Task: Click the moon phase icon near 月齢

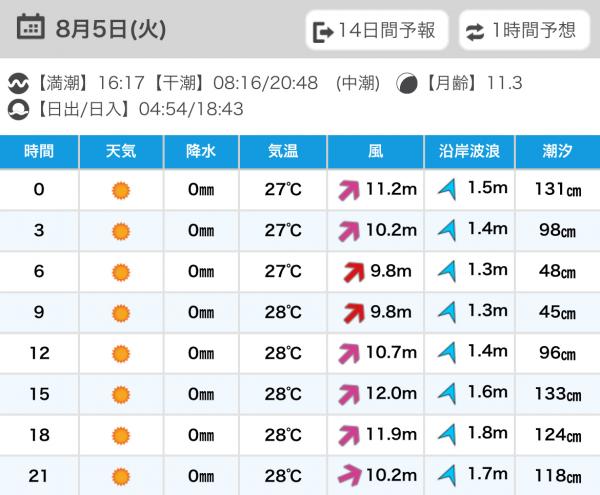Action: 406,83
